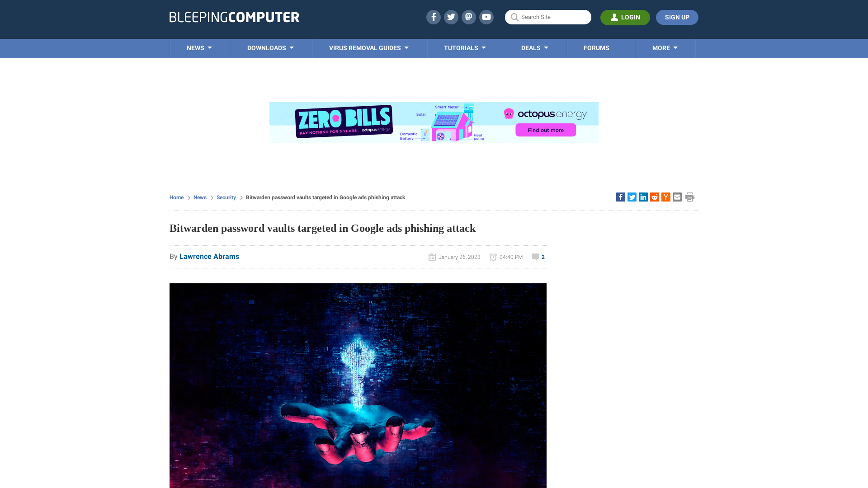
Task: Click the Twitter share icon
Action: click(x=632, y=197)
